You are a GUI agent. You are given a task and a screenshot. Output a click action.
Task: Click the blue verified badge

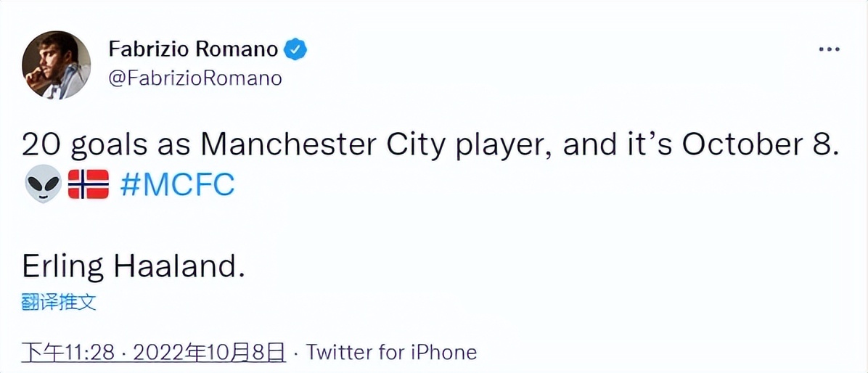click(295, 49)
